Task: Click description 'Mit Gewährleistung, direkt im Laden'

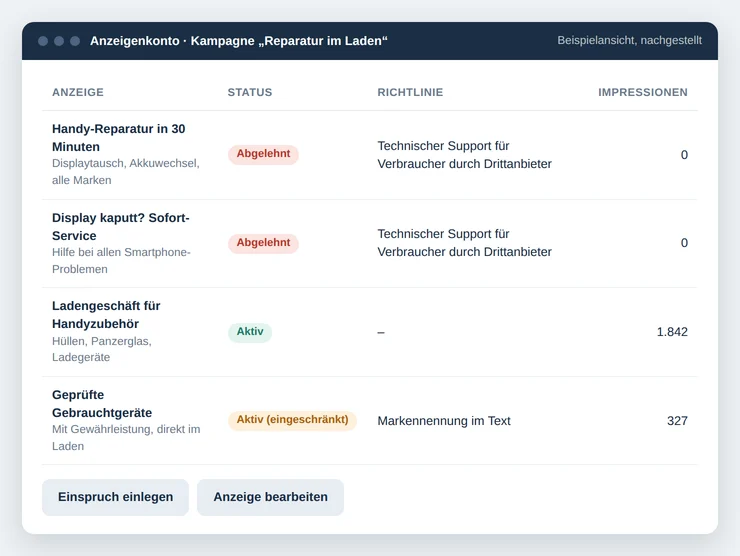Action: 126,438
